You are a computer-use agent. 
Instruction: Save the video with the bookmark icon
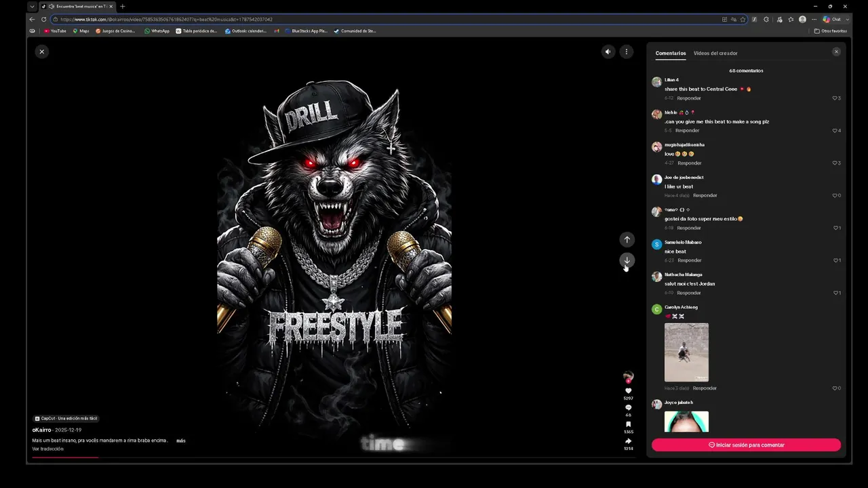(x=628, y=424)
